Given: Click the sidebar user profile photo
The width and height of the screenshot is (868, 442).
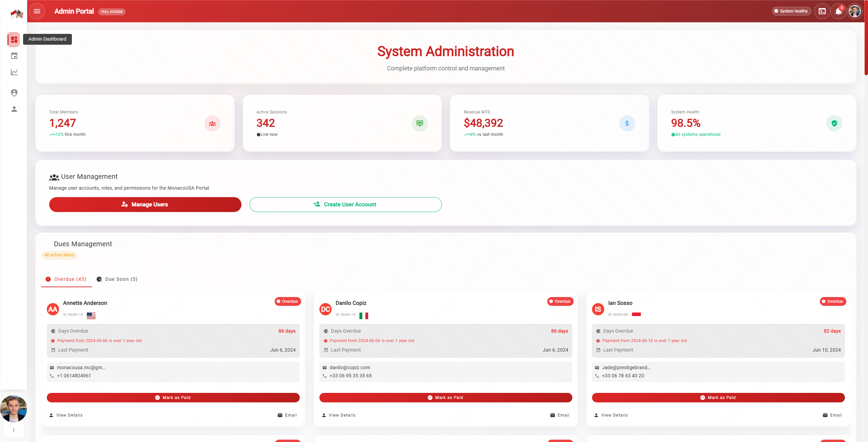Looking at the screenshot, I should tap(14, 409).
